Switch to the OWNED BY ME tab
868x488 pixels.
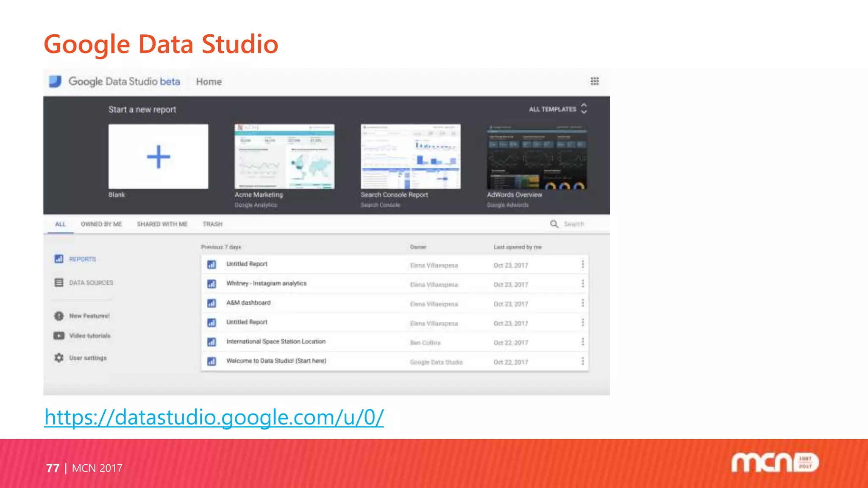(101, 224)
